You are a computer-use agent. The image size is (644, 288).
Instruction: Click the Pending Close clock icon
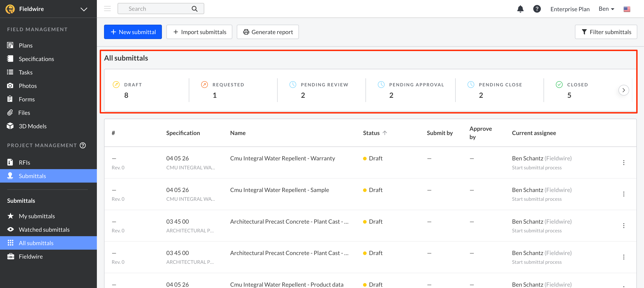pyautogui.click(x=471, y=85)
